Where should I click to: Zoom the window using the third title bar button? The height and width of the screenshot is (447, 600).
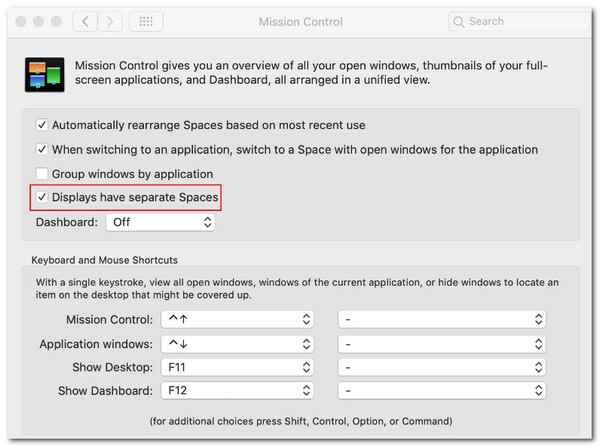coord(56,21)
